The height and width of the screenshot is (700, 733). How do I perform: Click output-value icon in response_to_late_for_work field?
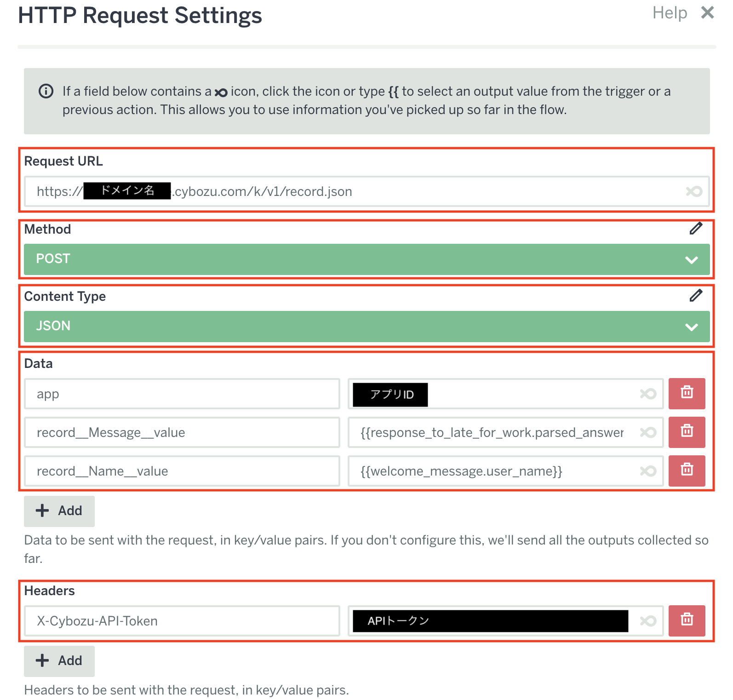(x=648, y=432)
